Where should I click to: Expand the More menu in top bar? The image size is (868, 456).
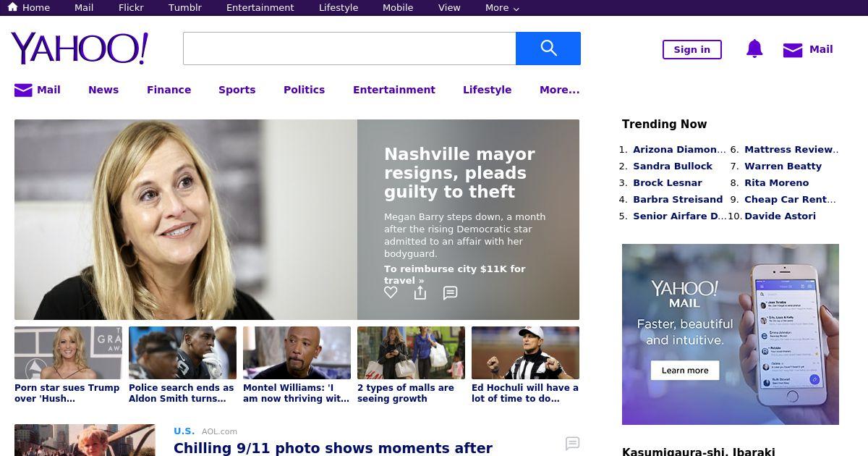(502, 8)
